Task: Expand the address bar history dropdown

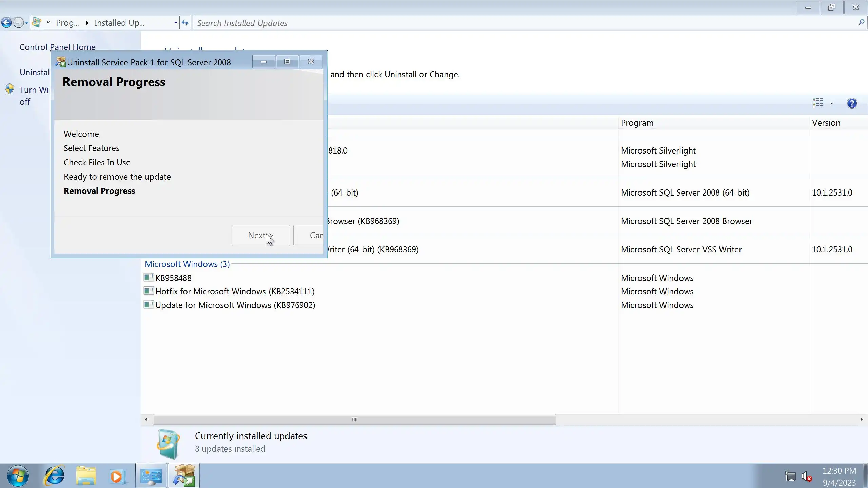Action: point(175,23)
